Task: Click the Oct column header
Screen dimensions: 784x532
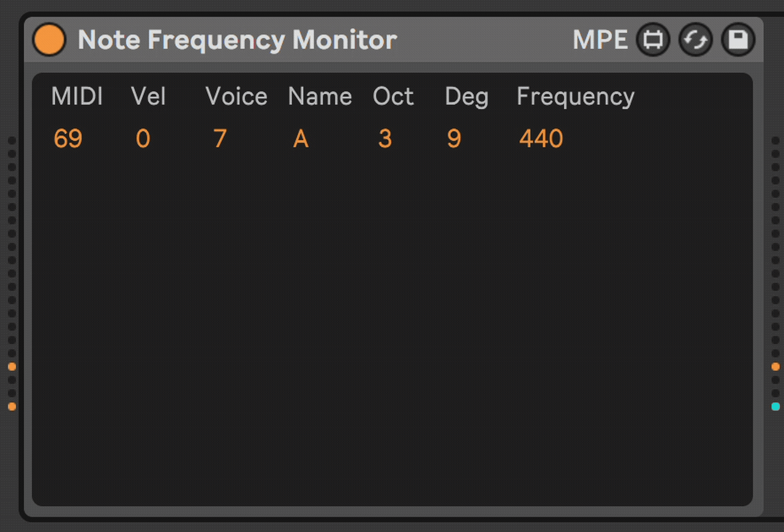Action: [x=393, y=97]
